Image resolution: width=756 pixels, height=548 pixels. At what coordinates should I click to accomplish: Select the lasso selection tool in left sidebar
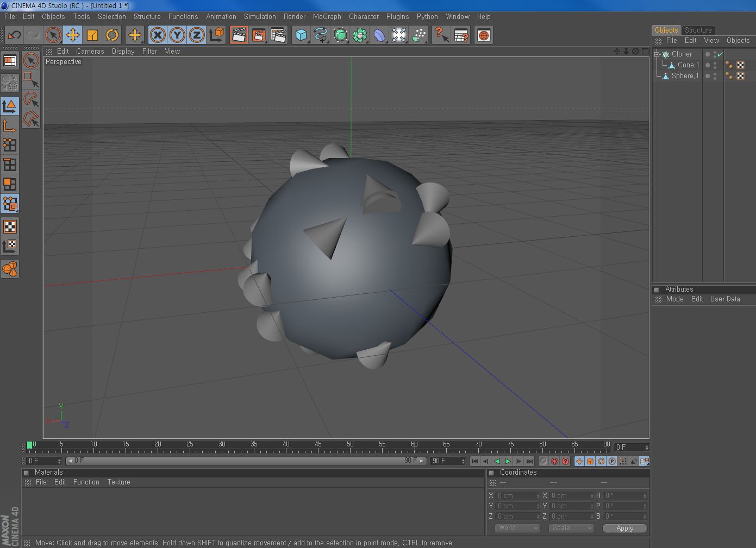tap(31, 99)
